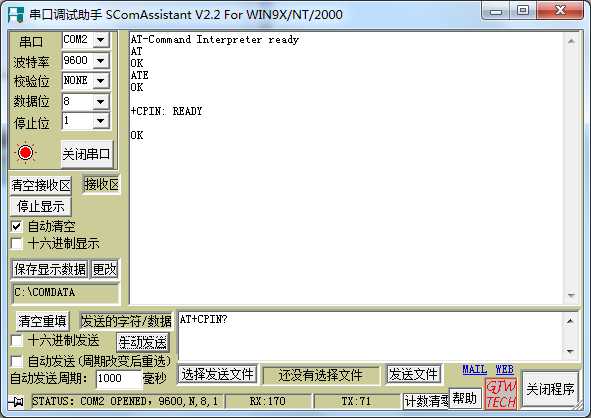Click the 关闭程序 button
The height and width of the screenshot is (418, 591).
(550, 389)
